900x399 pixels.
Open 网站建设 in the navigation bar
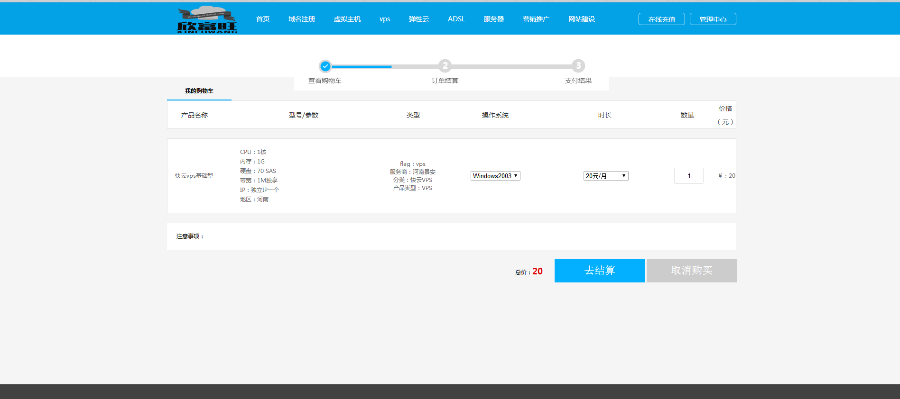pyautogui.click(x=581, y=19)
